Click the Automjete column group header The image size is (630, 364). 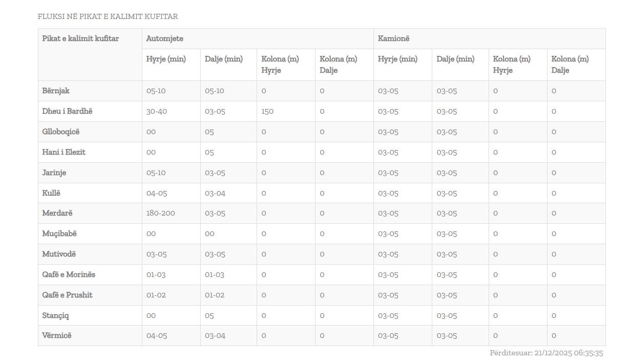tap(164, 38)
